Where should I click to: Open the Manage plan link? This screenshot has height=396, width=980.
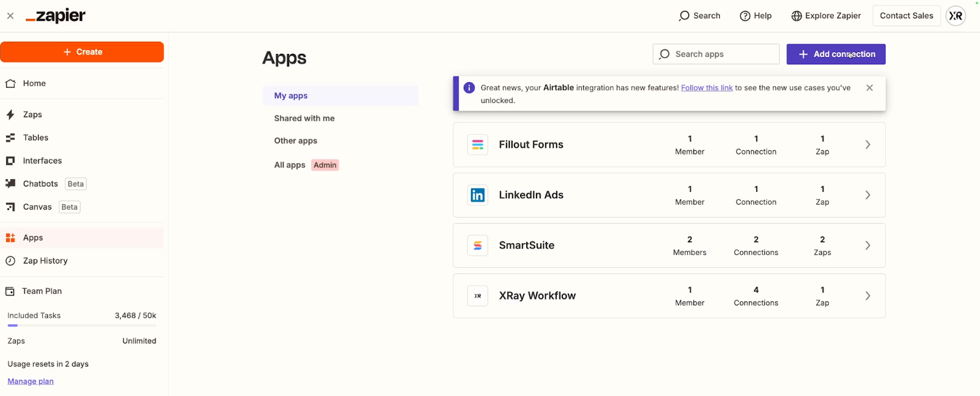(x=31, y=381)
